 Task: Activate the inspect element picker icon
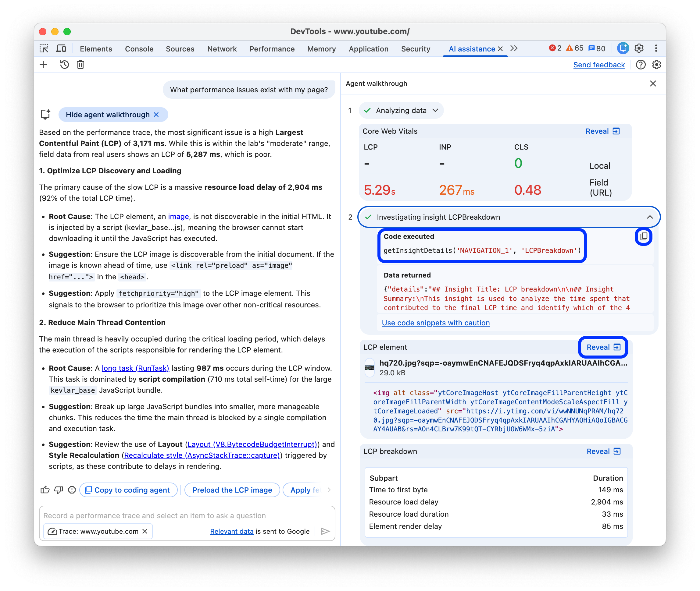click(x=44, y=48)
